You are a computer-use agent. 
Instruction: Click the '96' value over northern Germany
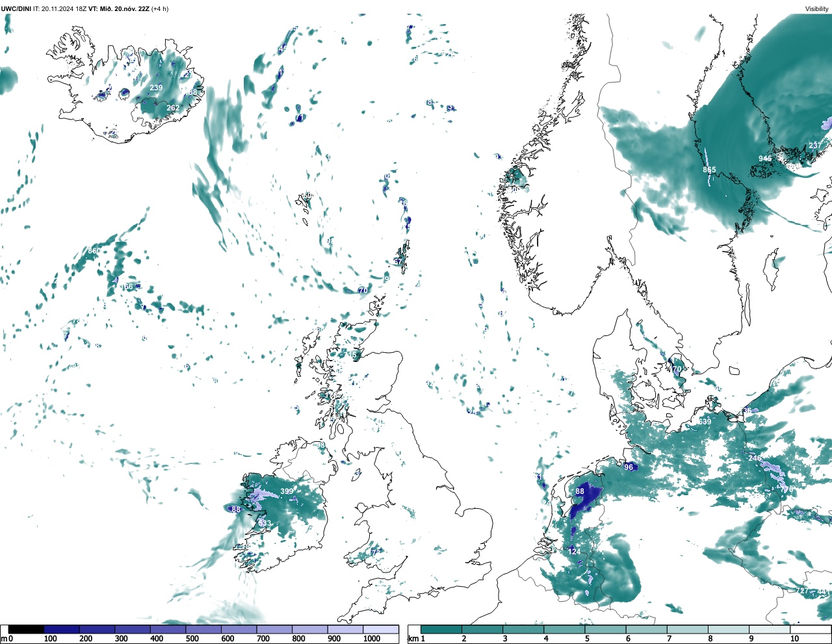coord(629,467)
